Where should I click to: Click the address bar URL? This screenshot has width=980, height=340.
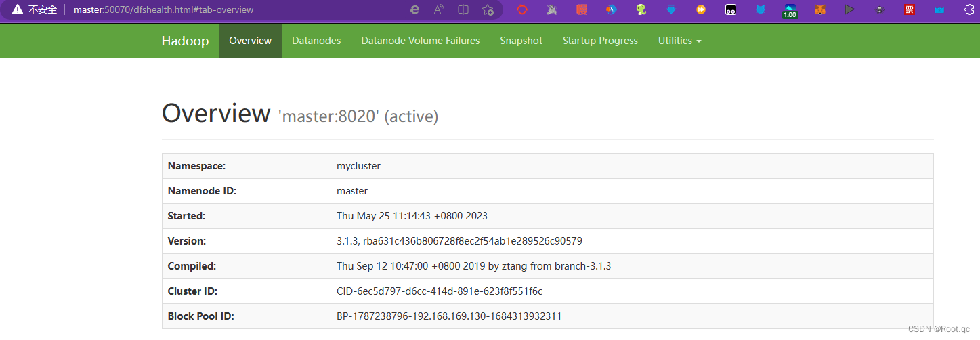point(163,10)
